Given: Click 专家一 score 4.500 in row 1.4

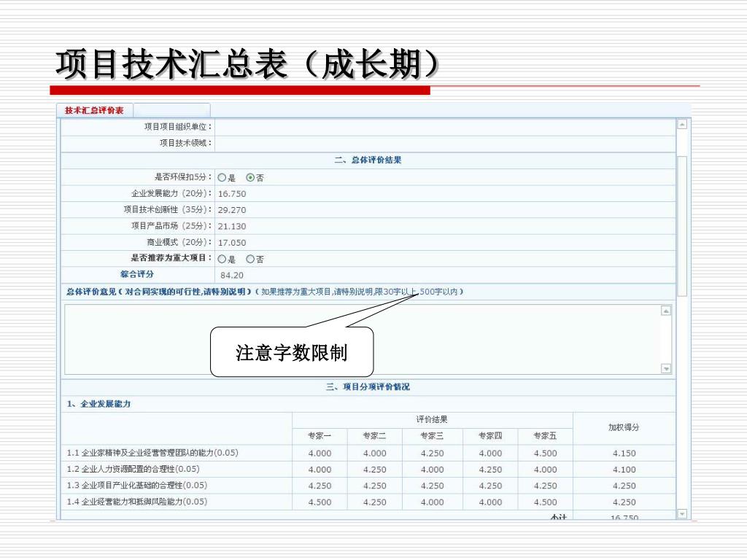Looking at the screenshot, I should click(320, 502).
